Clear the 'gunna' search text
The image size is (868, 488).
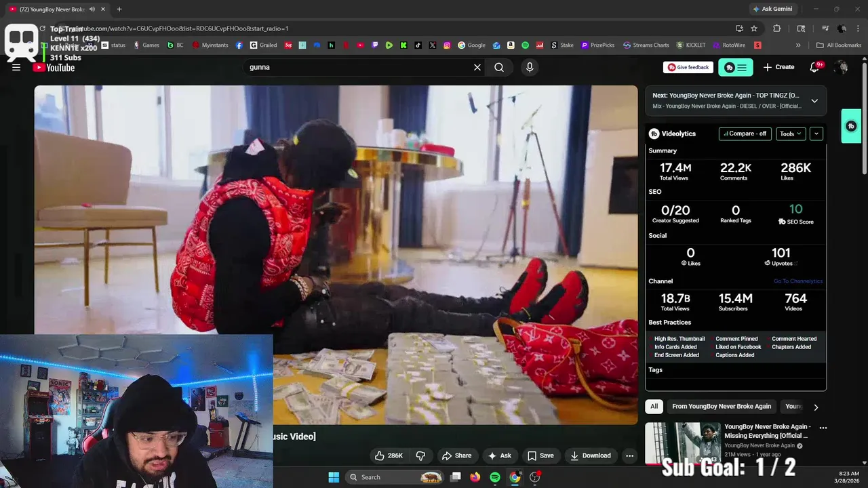pyautogui.click(x=477, y=67)
